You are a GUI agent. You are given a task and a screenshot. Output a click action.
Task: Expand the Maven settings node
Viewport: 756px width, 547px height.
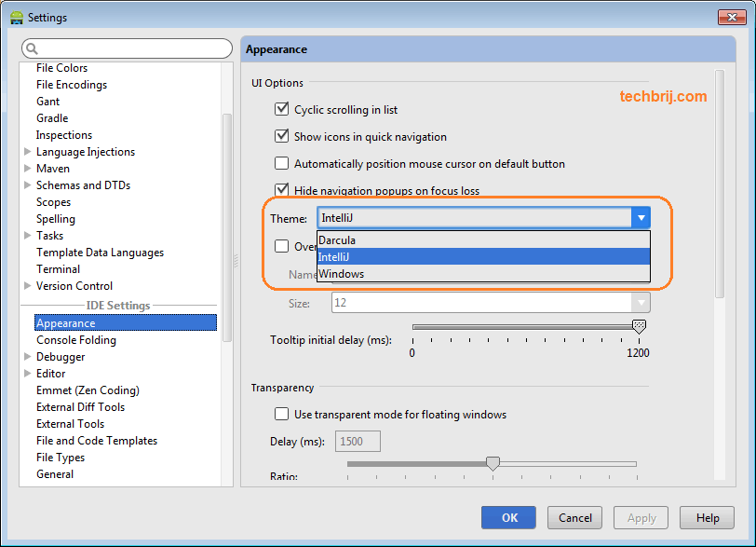click(x=28, y=168)
